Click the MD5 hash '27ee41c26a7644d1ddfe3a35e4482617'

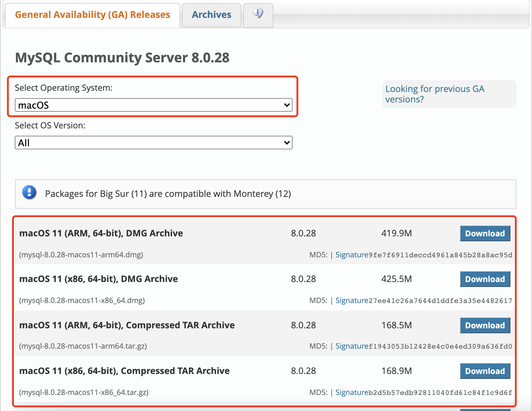(440, 301)
